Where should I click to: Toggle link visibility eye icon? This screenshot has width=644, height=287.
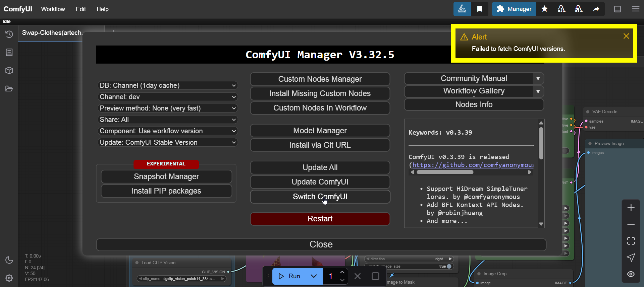[631, 274]
